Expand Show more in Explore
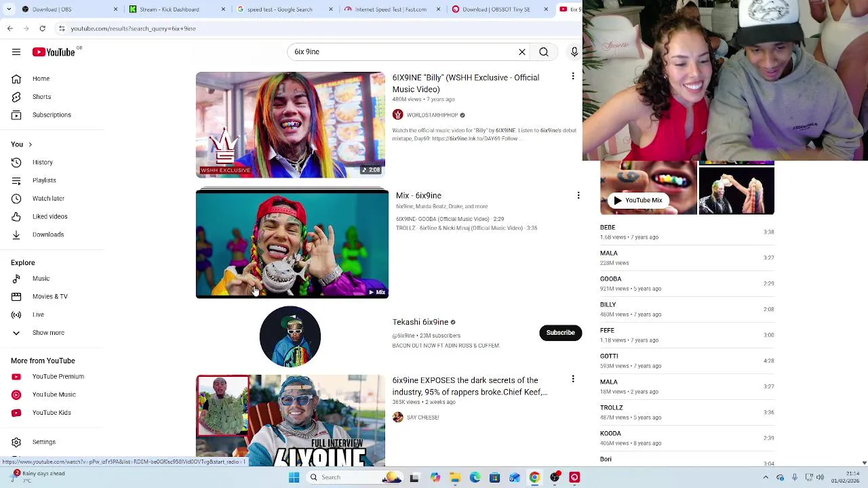The height and width of the screenshot is (488, 868). click(47, 333)
